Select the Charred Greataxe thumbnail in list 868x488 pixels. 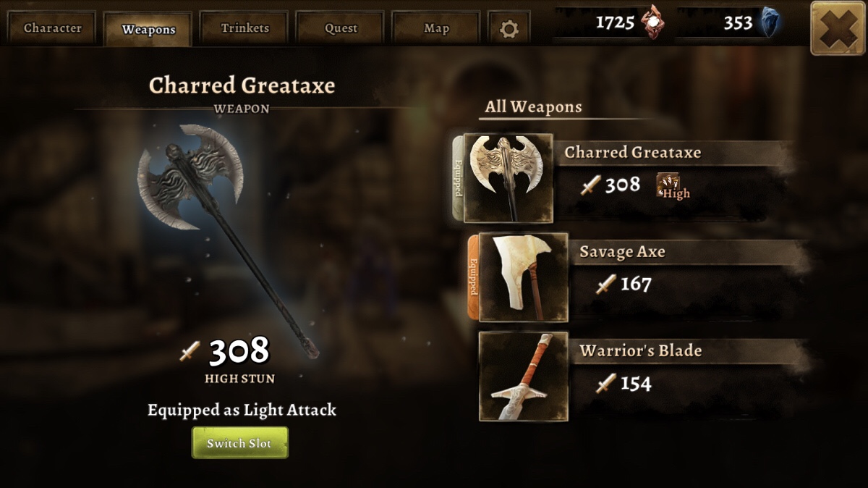coord(508,178)
